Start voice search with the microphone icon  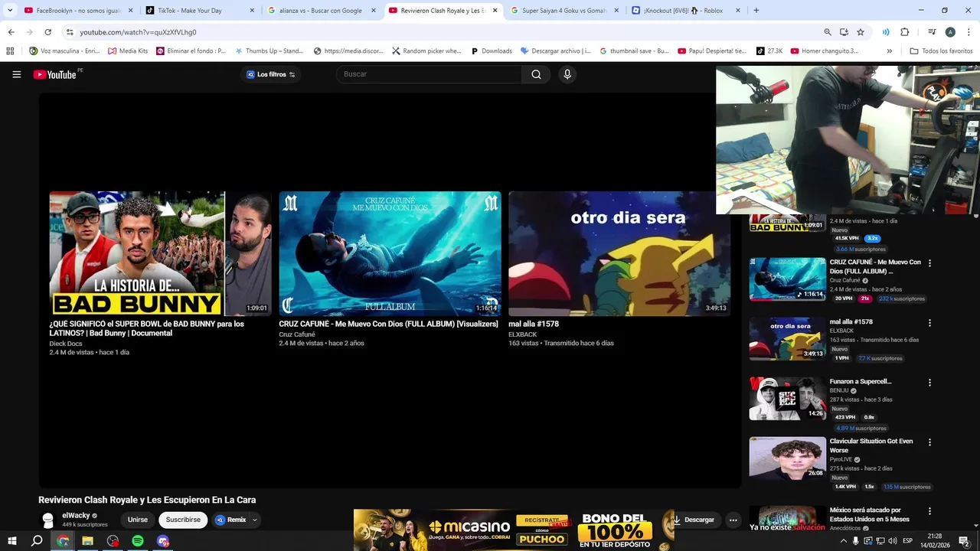pos(567,74)
